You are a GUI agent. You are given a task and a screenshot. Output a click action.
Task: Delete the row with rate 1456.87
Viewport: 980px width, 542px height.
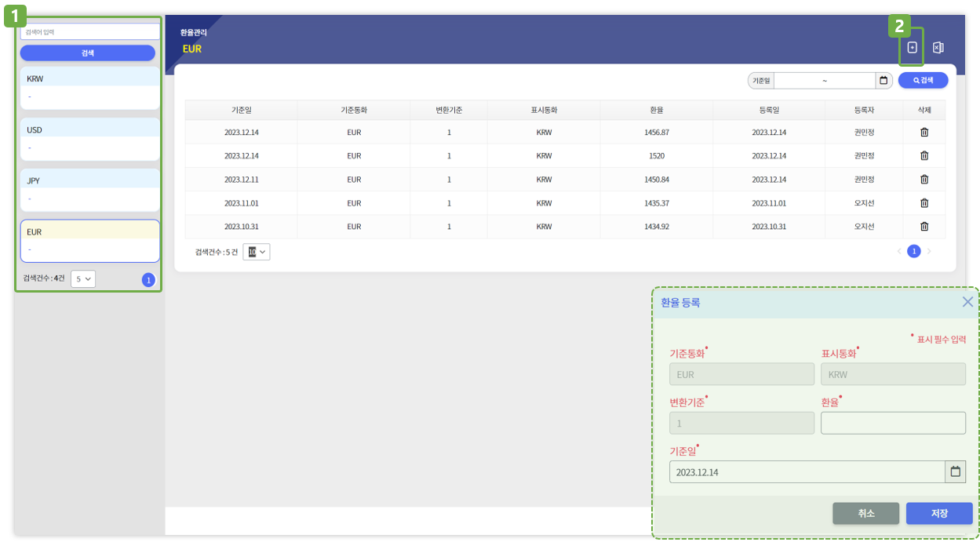click(x=924, y=133)
